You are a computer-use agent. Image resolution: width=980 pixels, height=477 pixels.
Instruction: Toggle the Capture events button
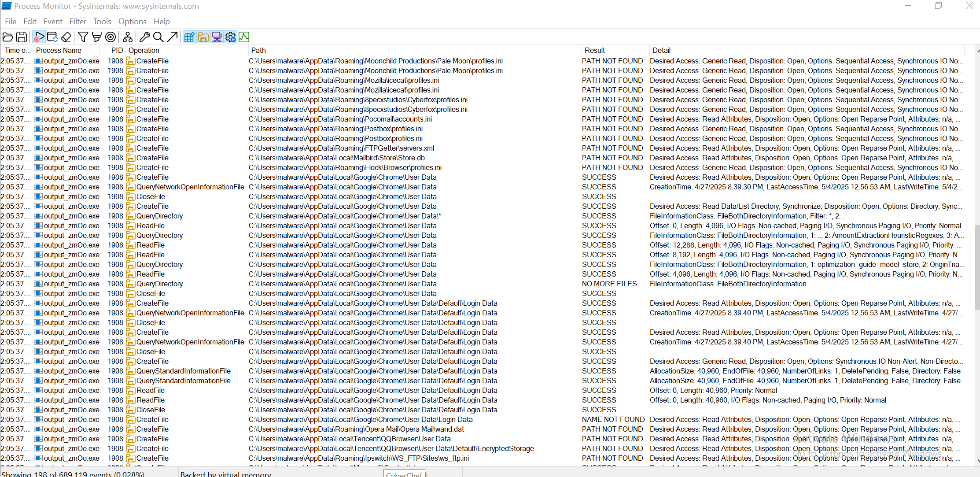click(39, 37)
